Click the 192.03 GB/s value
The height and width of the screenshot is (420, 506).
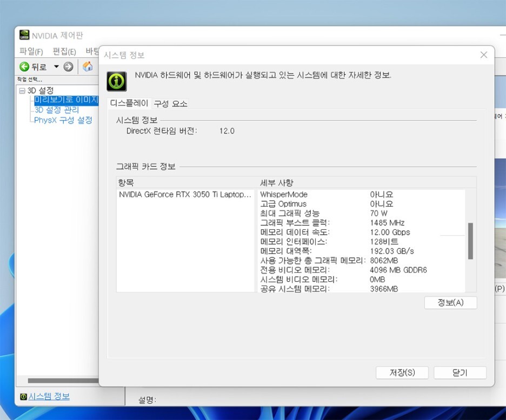(392, 251)
